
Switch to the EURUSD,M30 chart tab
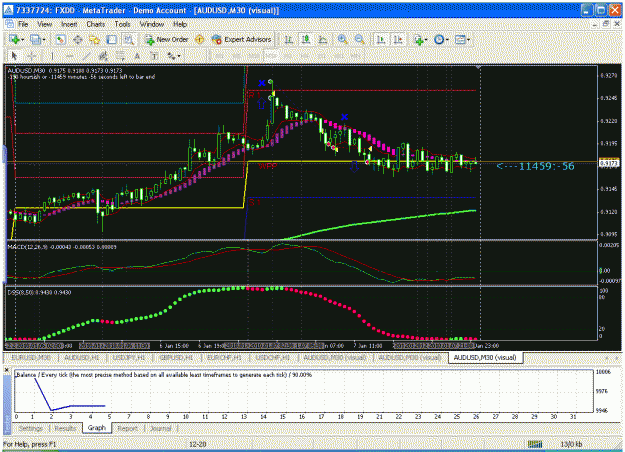(31, 358)
